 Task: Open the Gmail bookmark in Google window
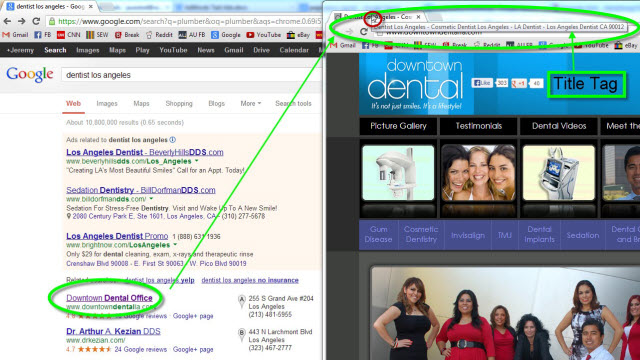tap(15, 35)
